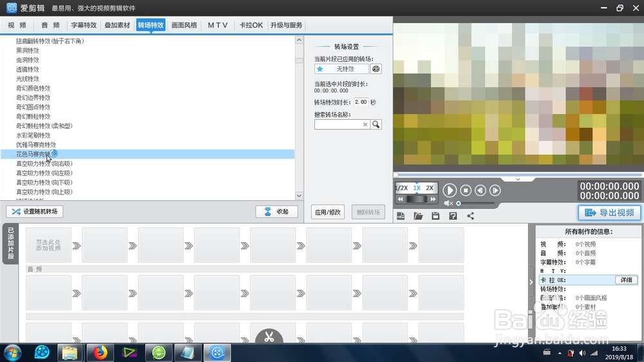Switch to the 画面风格 tab
Screen dimensions: 644x362
pyautogui.click(x=184, y=25)
